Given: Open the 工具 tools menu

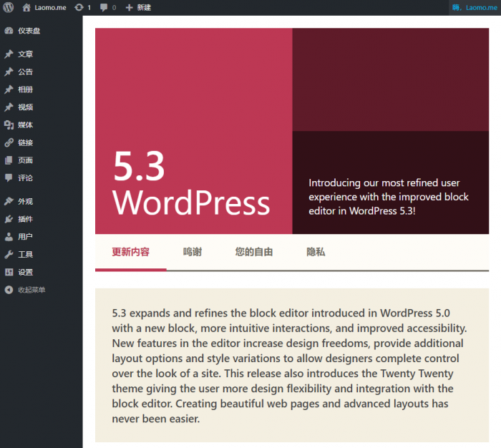Looking at the screenshot, I should point(25,254).
